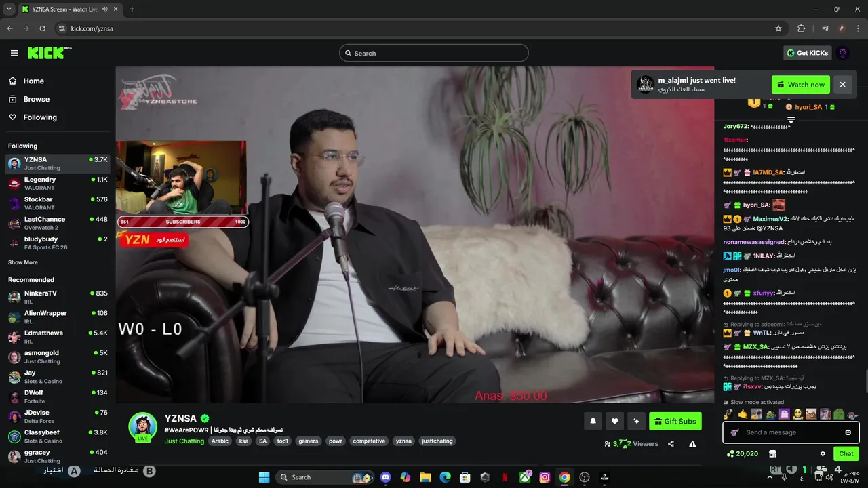
Task: Click the 20,020 channel points balance
Action: coord(743,453)
